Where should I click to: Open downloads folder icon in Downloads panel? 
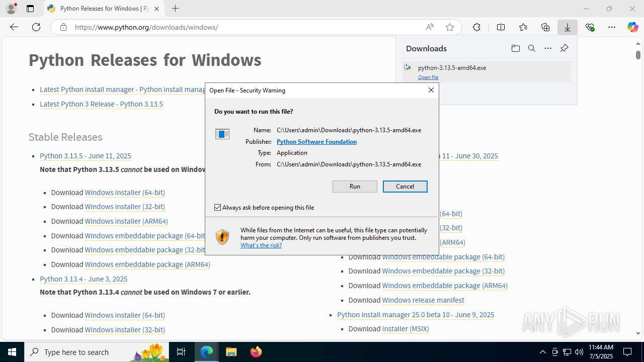515,48
